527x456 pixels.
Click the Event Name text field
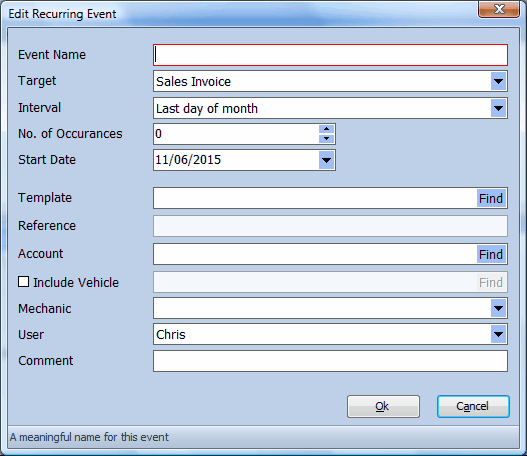330,55
